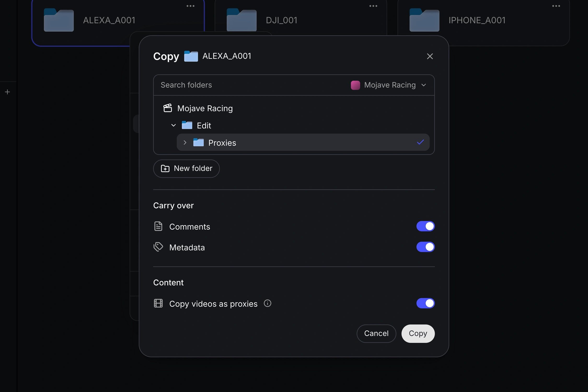Click the pink Mojave Racing color swatch
Image resolution: width=588 pixels, height=392 pixels.
click(355, 85)
